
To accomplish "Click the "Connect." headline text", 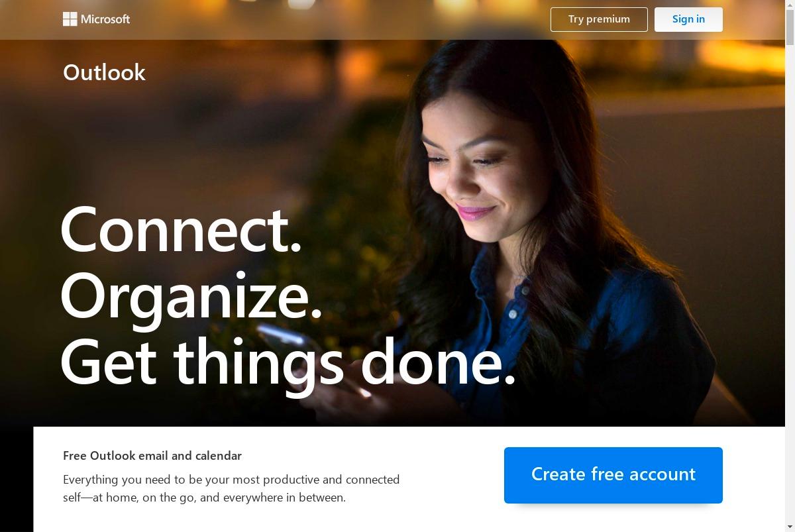I will (x=182, y=229).
